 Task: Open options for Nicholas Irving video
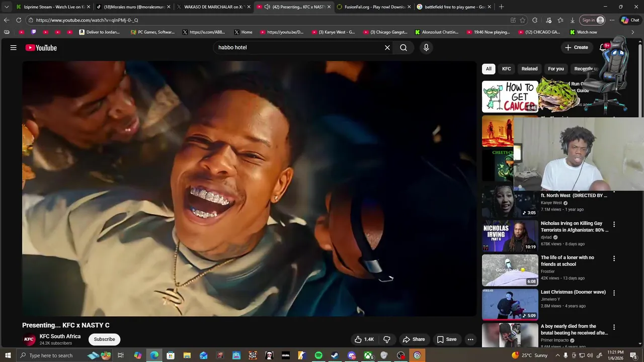tap(614, 224)
